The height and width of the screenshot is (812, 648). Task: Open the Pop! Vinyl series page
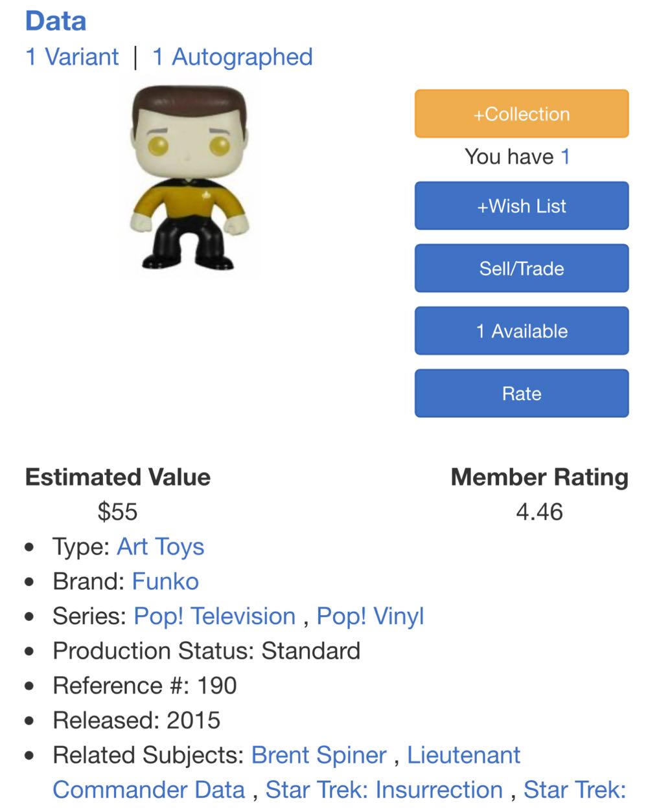pyautogui.click(x=369, y=616)
